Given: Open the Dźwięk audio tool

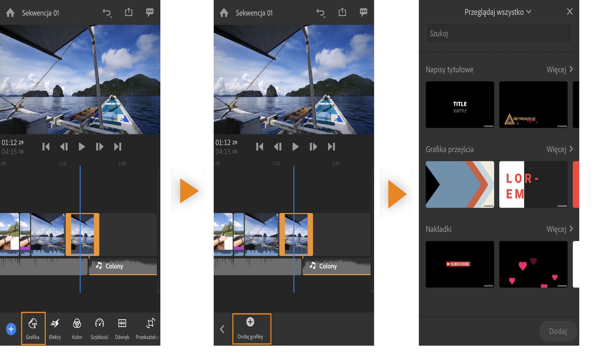Looking at the screenshot, I should [x=122, y=328].
